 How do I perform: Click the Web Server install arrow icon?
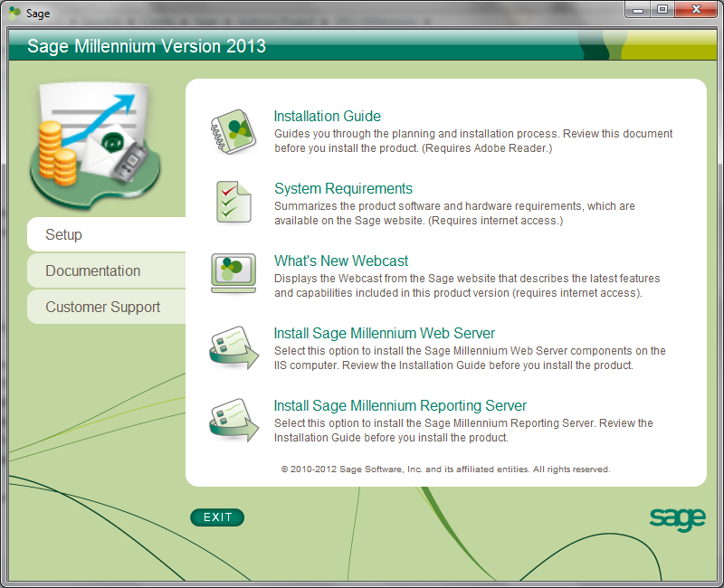[233, 347]
